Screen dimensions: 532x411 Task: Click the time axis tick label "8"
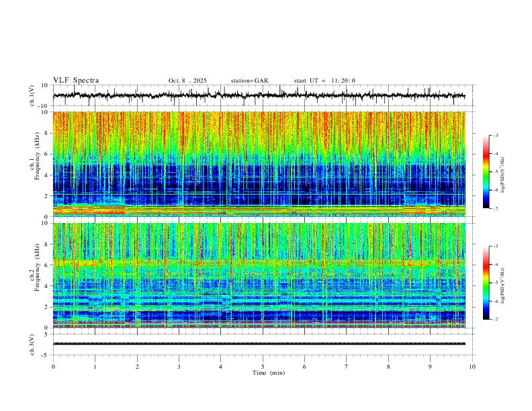pyautogui.click(x=388, y=367)
